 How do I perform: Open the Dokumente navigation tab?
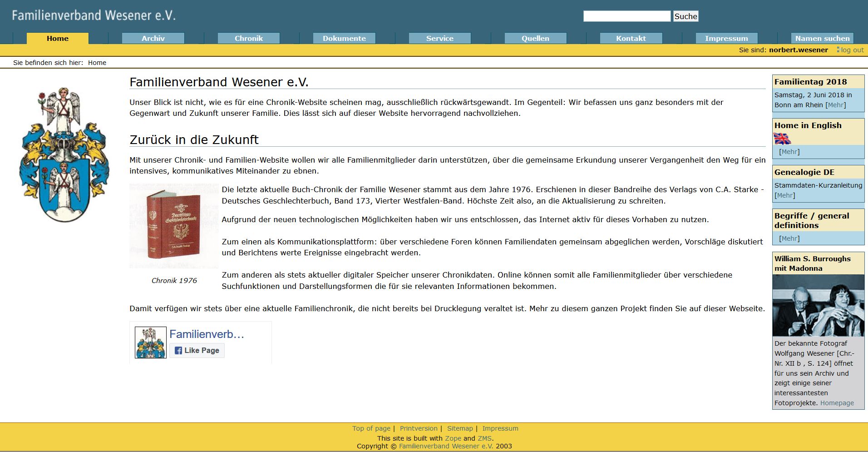coord(344,39)
